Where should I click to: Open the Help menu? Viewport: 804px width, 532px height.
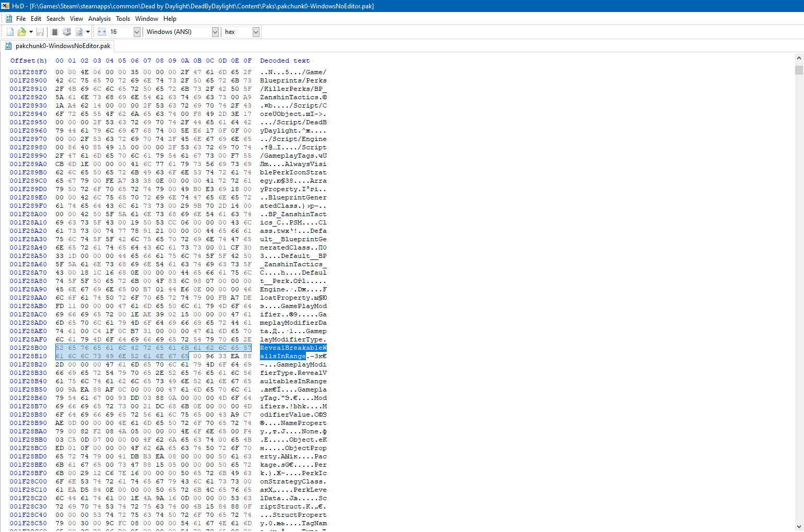[x=170, y=18]
